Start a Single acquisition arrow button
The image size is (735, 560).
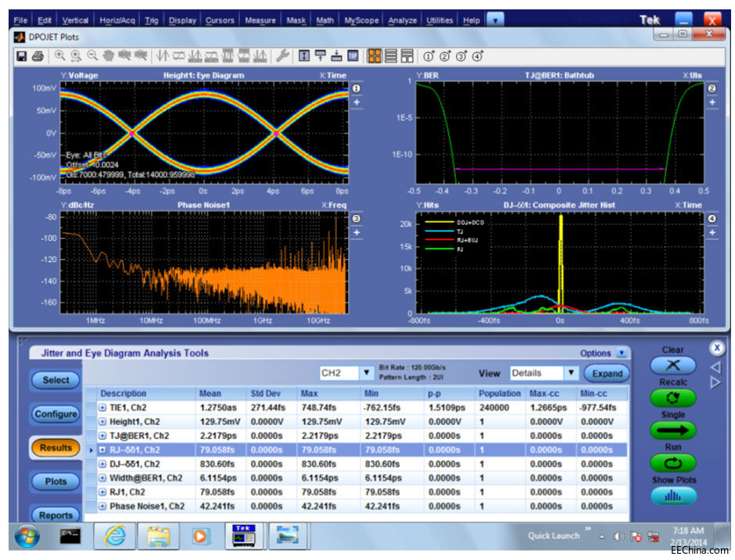click(x=672, y=430)
